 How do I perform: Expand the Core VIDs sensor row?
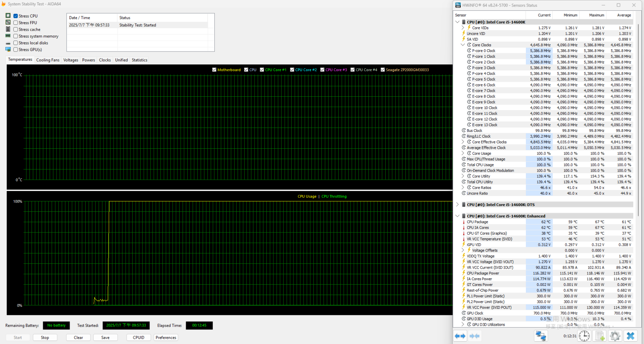[463, 28]
